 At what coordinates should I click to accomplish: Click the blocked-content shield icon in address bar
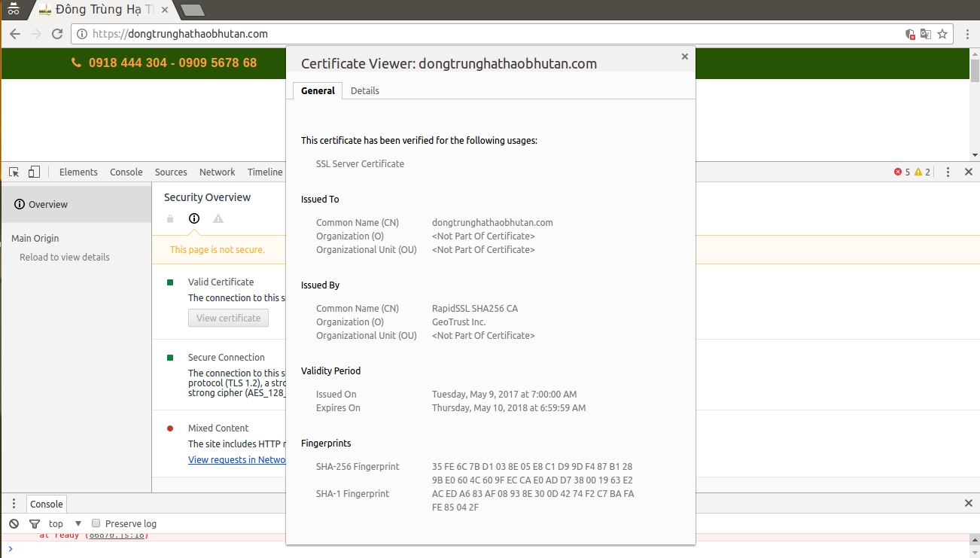click(910, 34)
